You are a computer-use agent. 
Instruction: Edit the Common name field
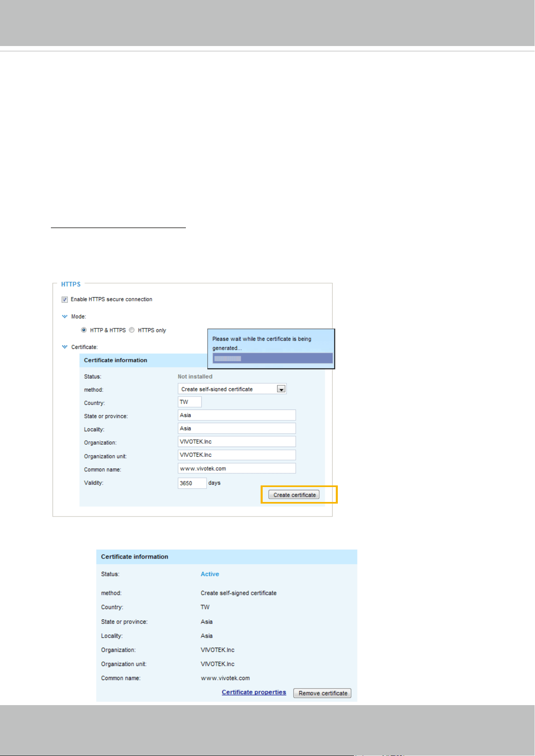point(237,468)
